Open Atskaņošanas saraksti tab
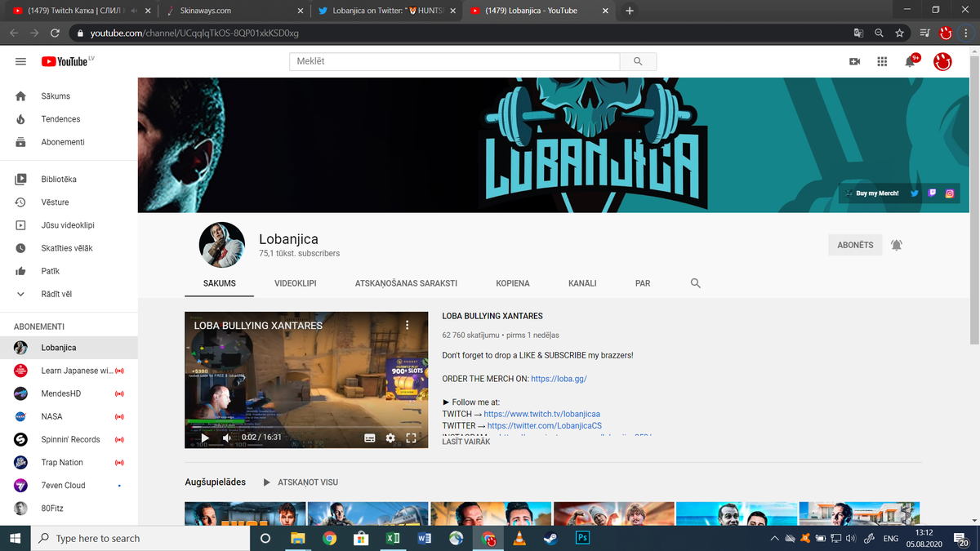 point(406,283)
